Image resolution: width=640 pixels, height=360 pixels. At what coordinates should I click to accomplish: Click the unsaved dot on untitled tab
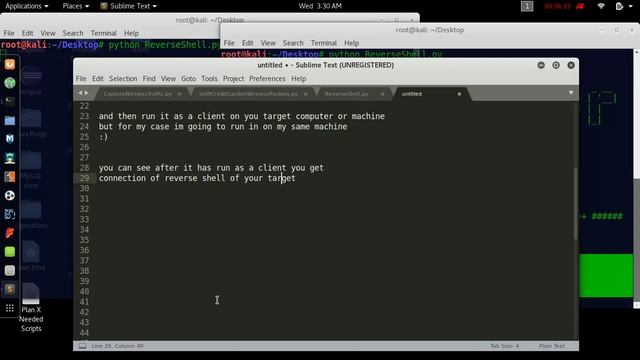pyautogui.click(x=459, y=94)
